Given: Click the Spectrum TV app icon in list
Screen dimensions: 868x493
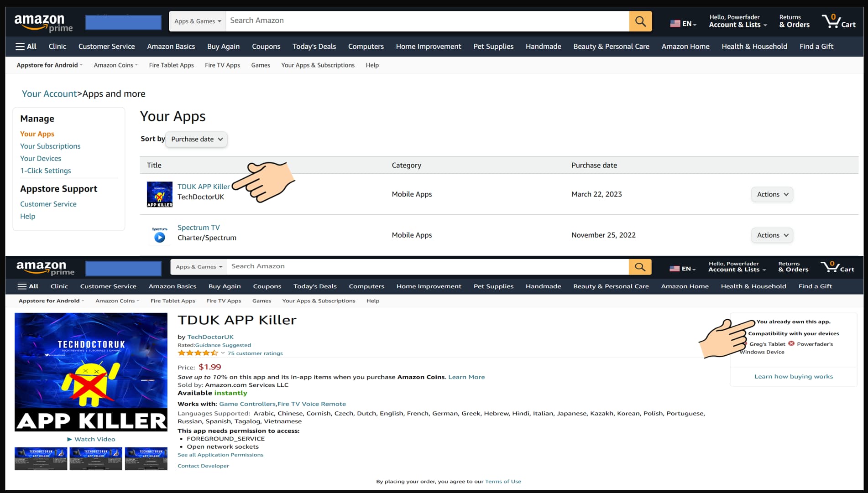Looking at the screenshot, I should coord(160,235).
